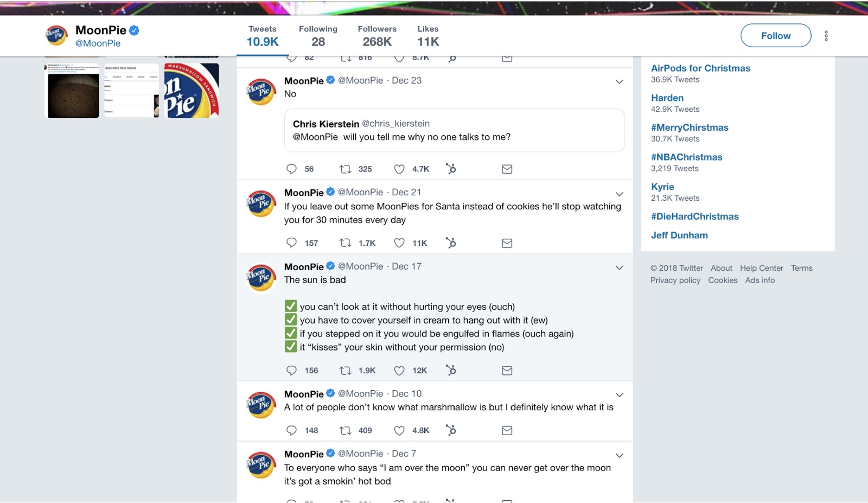This screenshot has height=503, width=868.
Task: Reply to the Dec 23 "No" tweet
Action: pos(291,169)
